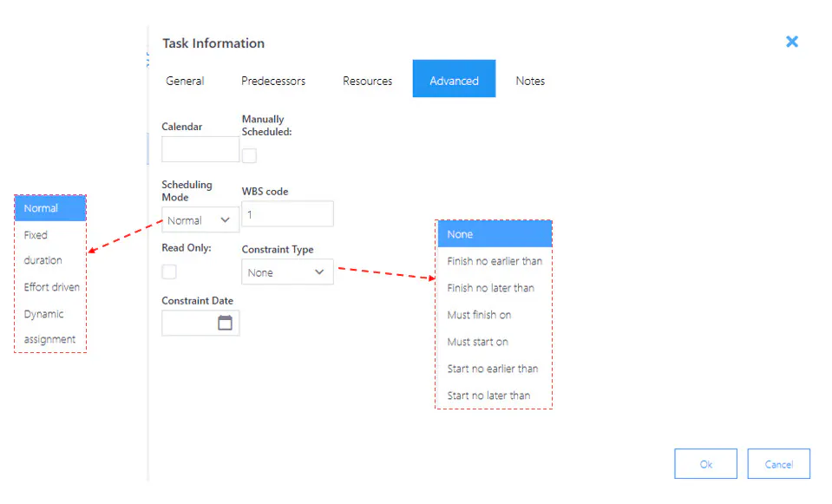Dismiss the dialog with Cancel button
The height and width of the screenshot is (504, 832).
[778, 464]
